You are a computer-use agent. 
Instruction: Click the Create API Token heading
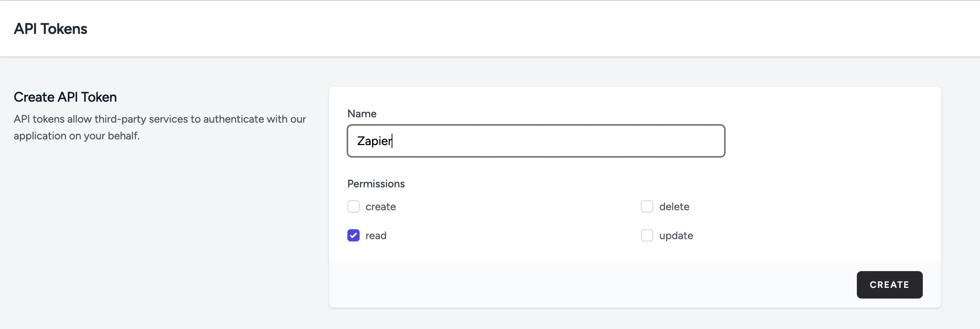tap(65, 97)
